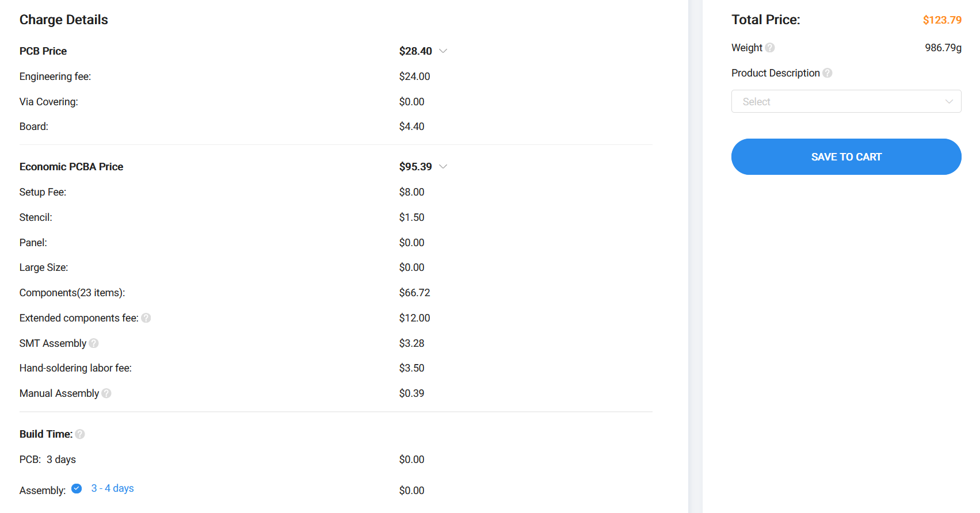Click the PCB Price heading
980x513 pixels.
[x=43, y=51]
